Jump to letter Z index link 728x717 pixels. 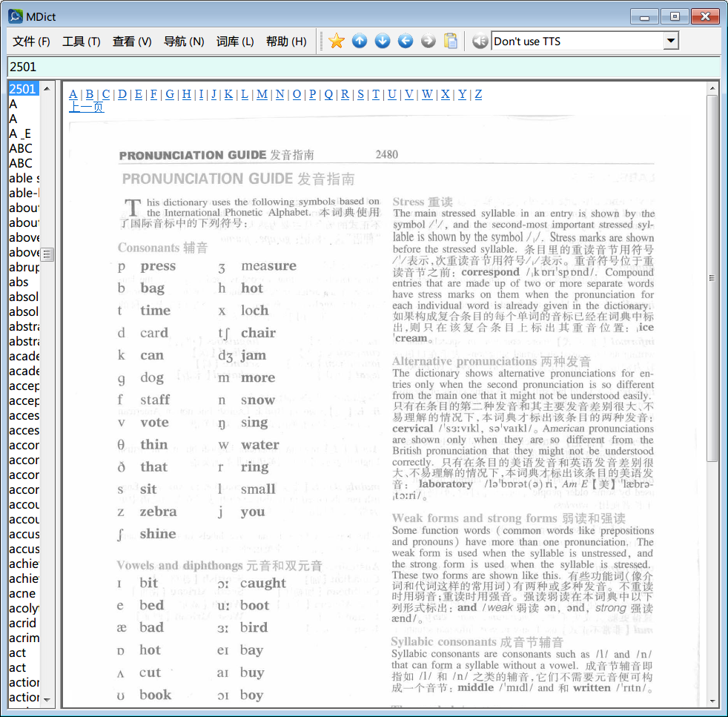pos(478,94)
